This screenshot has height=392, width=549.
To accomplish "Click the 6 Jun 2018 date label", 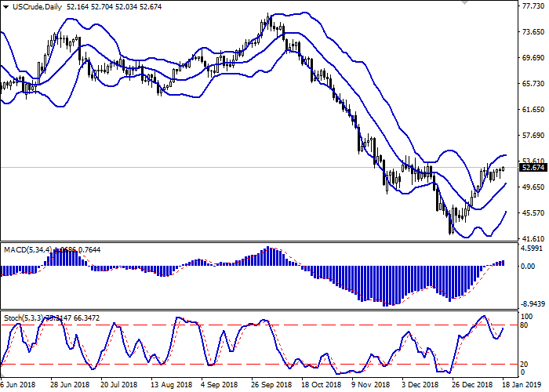I will [x=19, y=385].
